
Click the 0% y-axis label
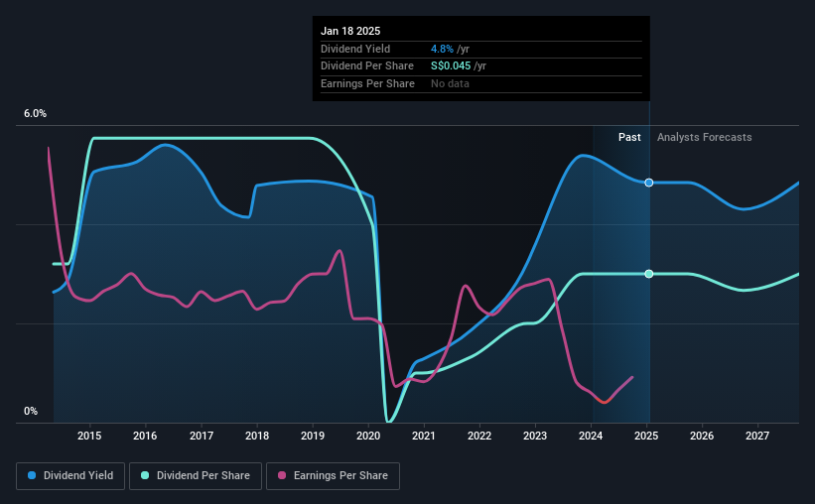tap(31, 411)
